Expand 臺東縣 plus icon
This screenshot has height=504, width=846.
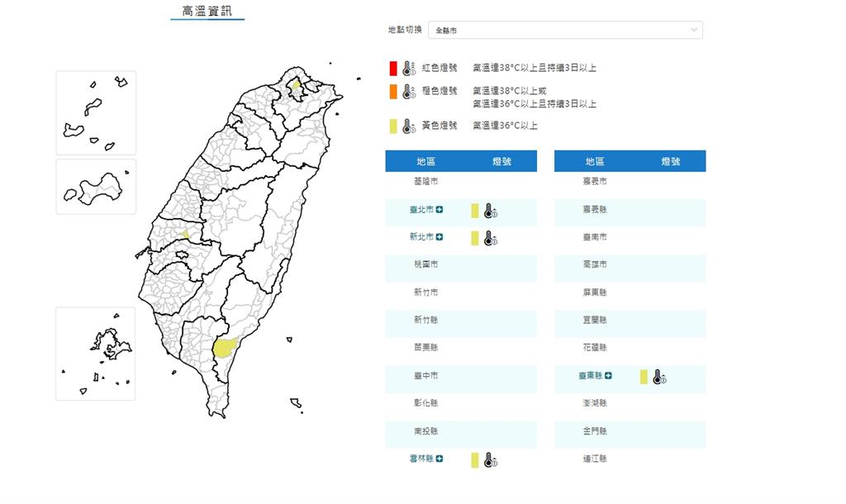[609, 376]
